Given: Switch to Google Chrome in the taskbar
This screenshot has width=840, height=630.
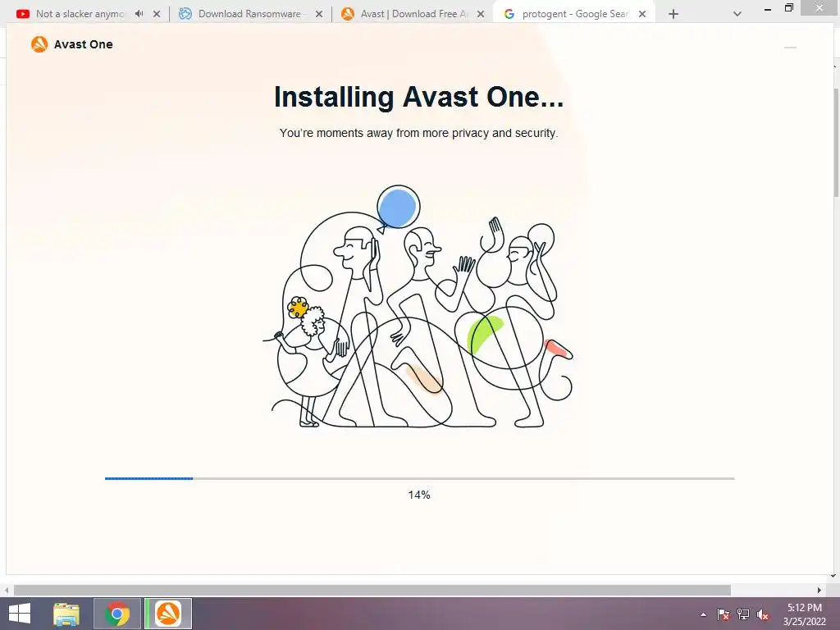Looking at the screenshot, I should click(117, 614).
